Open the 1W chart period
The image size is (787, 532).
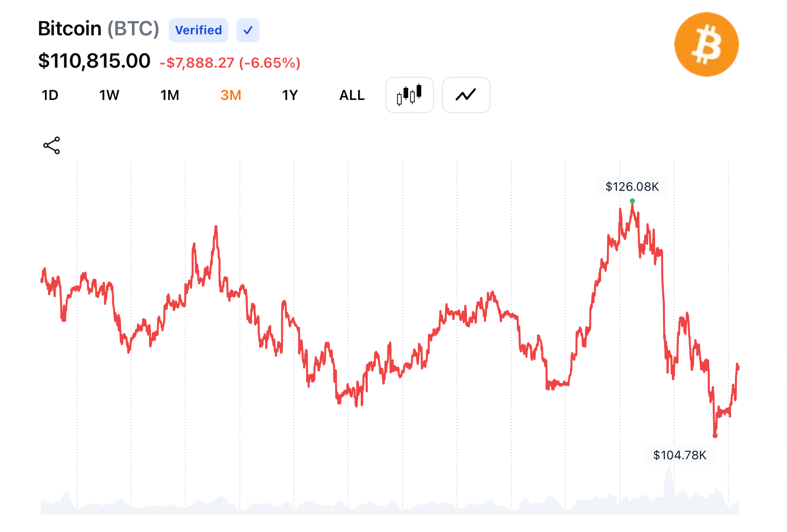pos(109,95)
